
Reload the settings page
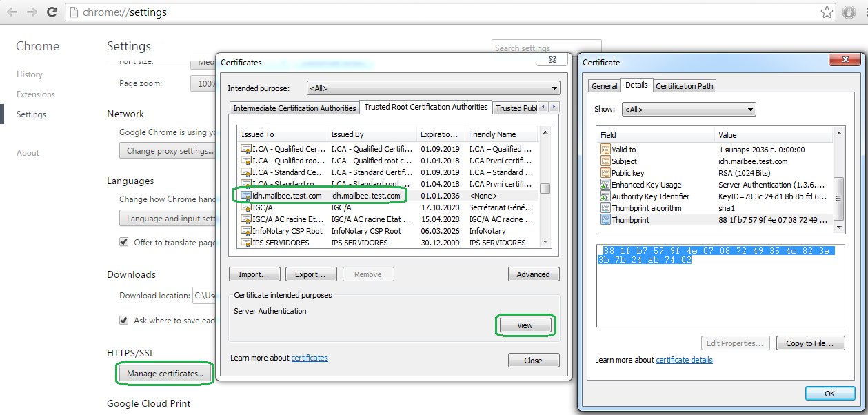point(52,12)
